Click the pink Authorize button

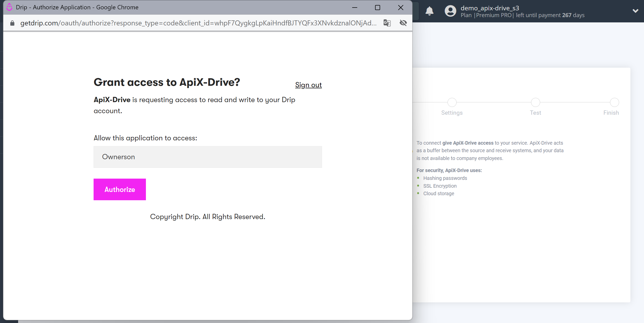pyautogui.click(x=120, y=189)
